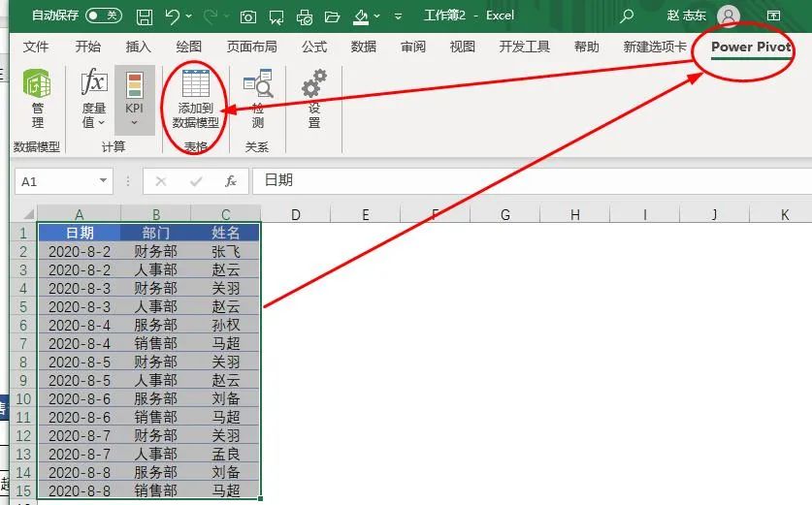Image resolution: width=812 pixels, height=505 pixels.
Task: Click the user account avatar for 赵志东
Action: pyautogui.click(x=728, y=16)
